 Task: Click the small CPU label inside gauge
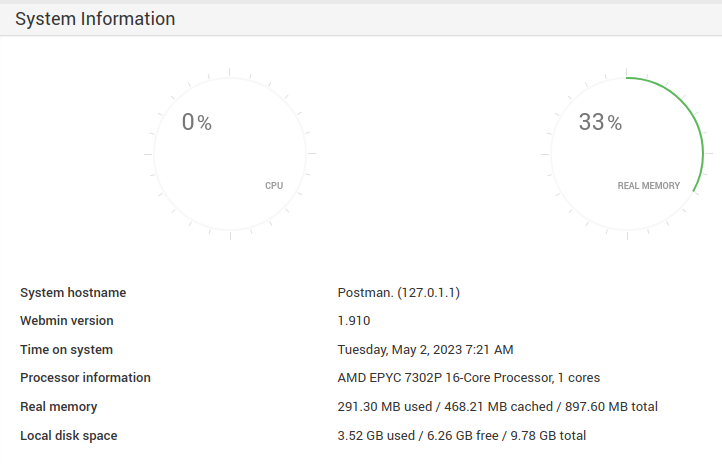click(273, 186)
